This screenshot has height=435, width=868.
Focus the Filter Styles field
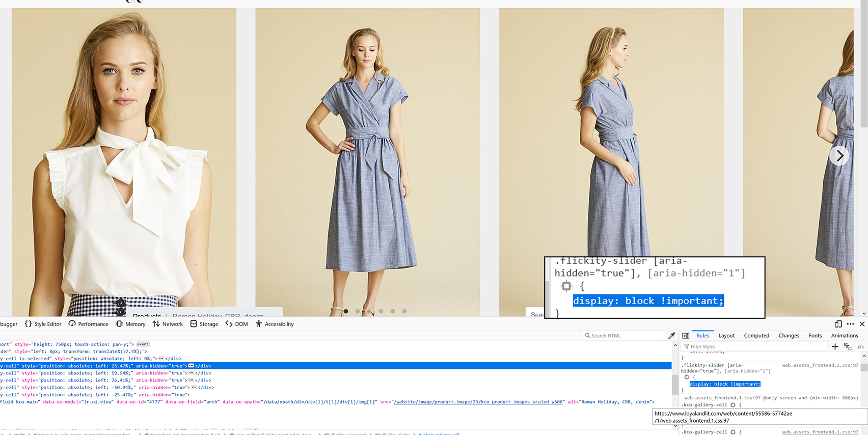coord(754,346)
